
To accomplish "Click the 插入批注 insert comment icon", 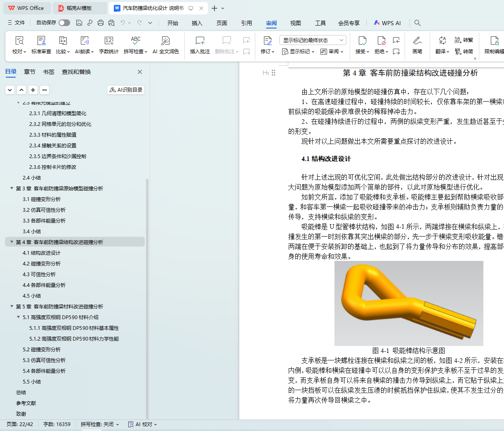I will click(200, 41).
